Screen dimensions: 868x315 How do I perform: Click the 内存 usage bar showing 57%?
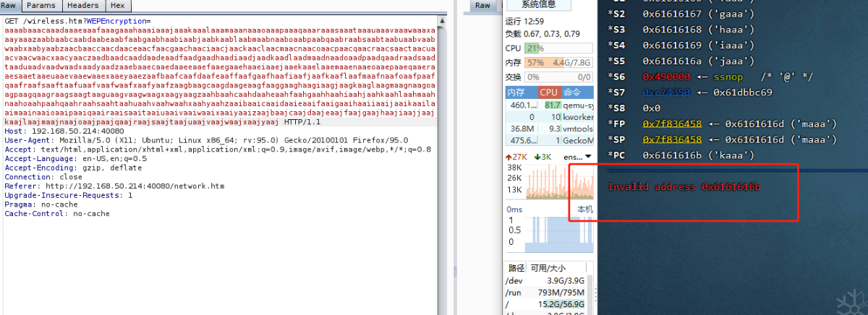[x=560, y=62]
